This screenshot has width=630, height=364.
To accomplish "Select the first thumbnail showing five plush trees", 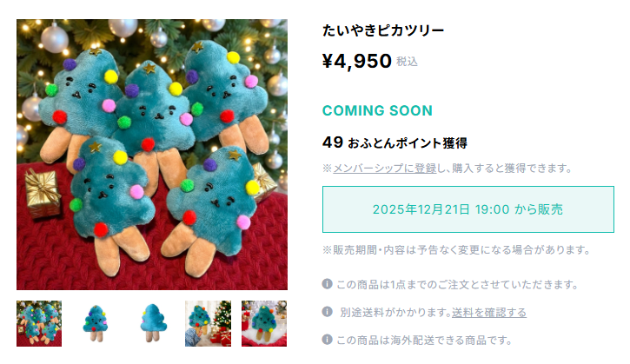I will click(39, 323).
